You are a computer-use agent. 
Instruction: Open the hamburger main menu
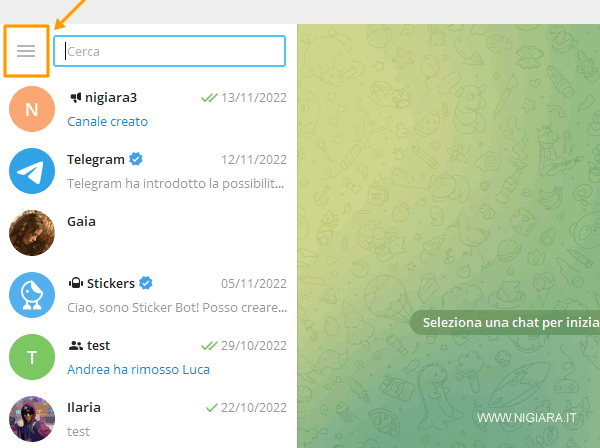[x=26, y=51]
